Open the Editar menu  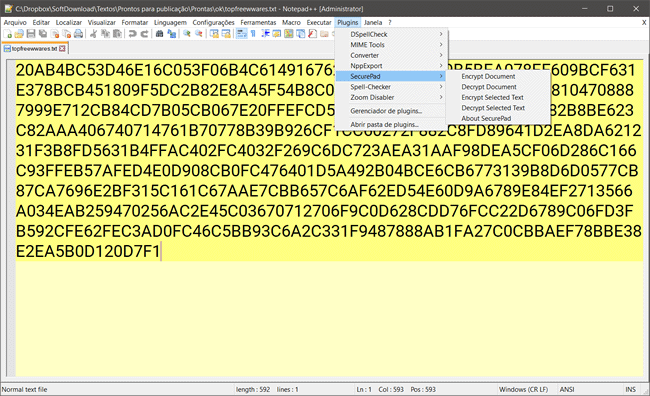click(41, 22)
